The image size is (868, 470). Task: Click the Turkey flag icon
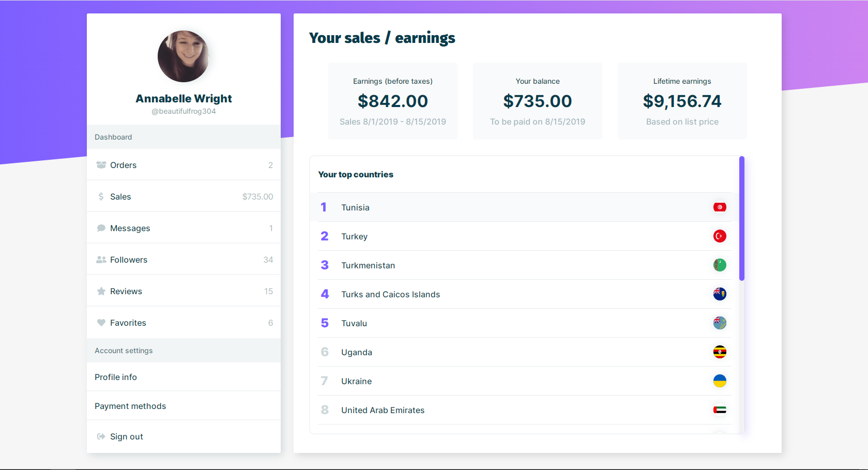[x=720, y=236]
